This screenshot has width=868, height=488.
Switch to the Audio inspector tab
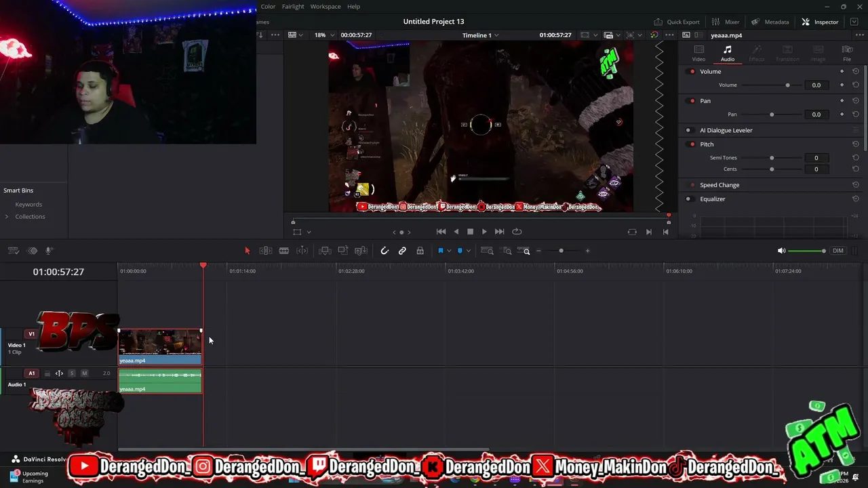pos(727,54)
